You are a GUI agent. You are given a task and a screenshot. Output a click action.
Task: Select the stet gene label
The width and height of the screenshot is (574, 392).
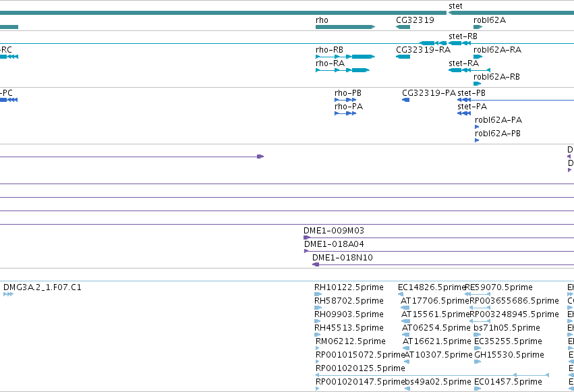(x=455, y=6)
